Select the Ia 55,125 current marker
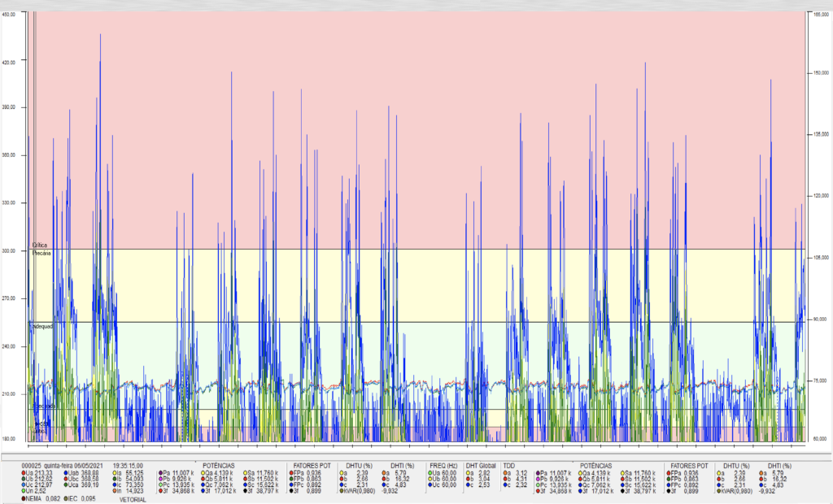The height and width of the screenshot is (504, 833). tap(116, 472)
